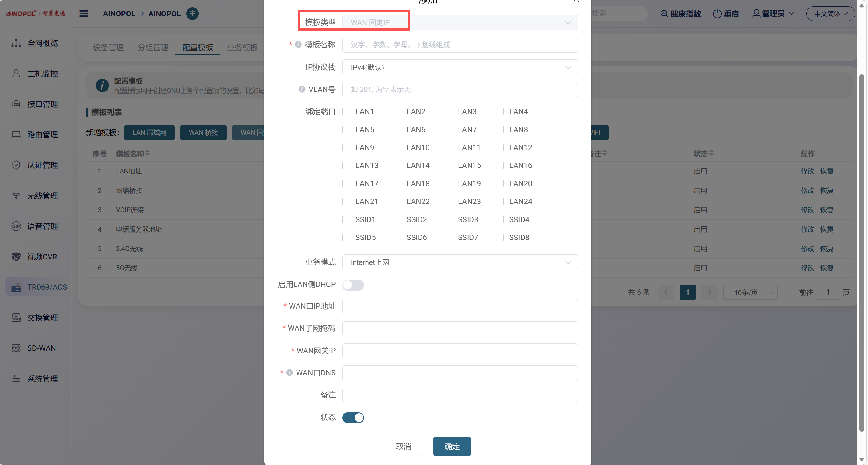Viewport: 868px width, 465px height.
Task: Click the info icon beside WAN口DNS
Action: 290,372
